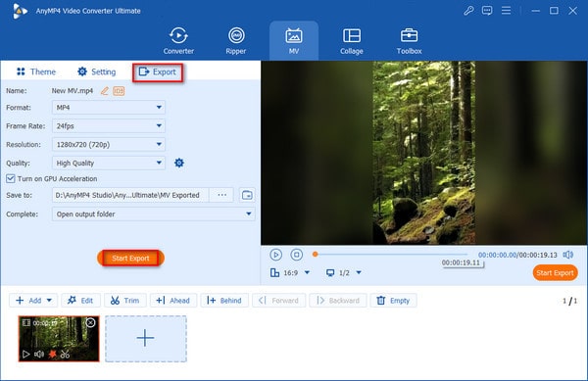588x381 pixels.
Task: Expand the Add button dropdown arrow
Action: [50, 301]
